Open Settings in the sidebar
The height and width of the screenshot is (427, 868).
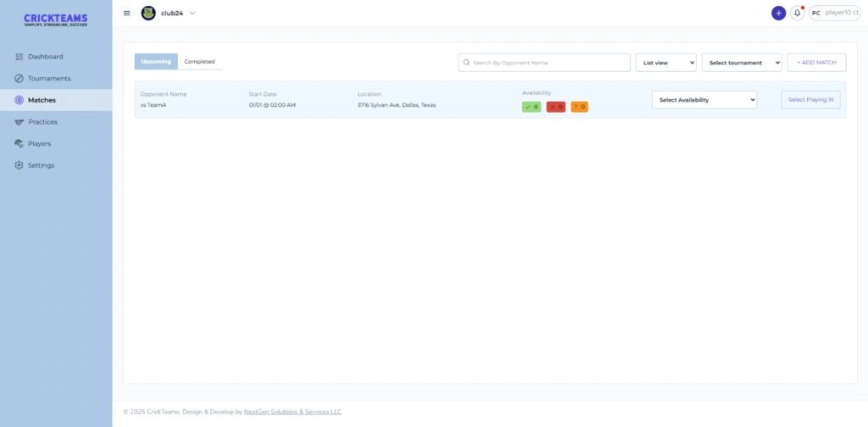tap(41, 165)
